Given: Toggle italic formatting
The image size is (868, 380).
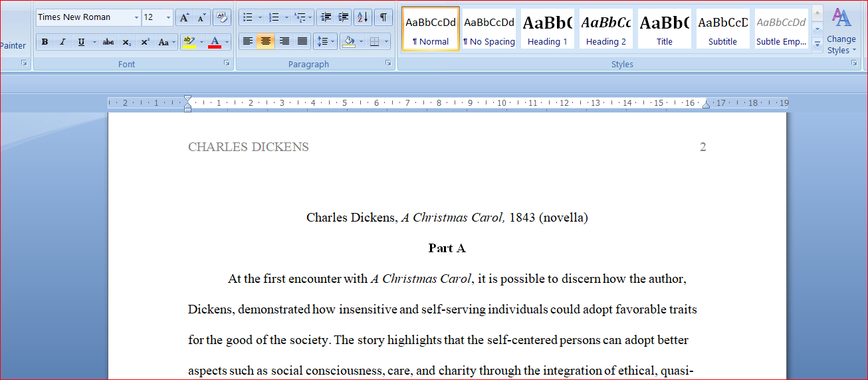Looking at the screenshot, I should (62, 42).
